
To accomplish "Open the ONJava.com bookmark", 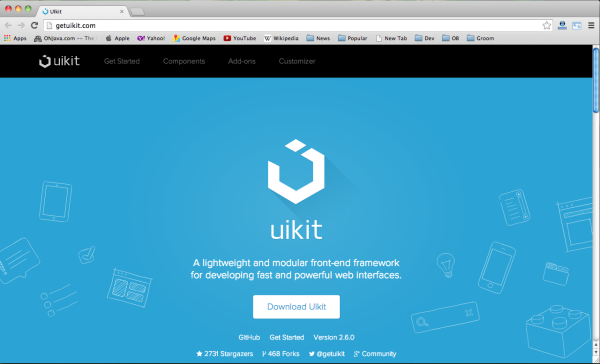I will coord(64,38).
